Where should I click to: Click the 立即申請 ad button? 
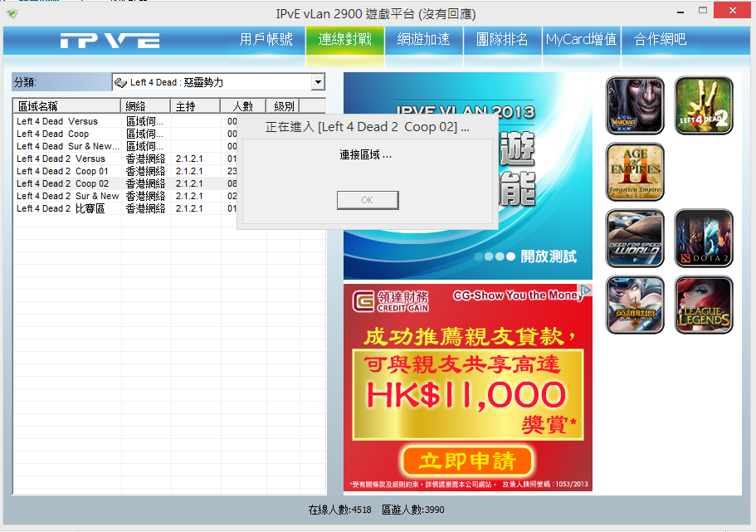466,461
